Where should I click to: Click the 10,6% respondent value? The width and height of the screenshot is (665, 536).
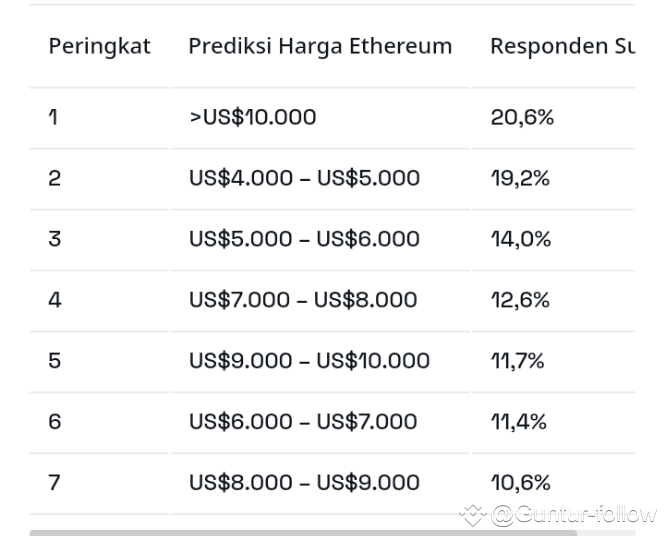521,483
